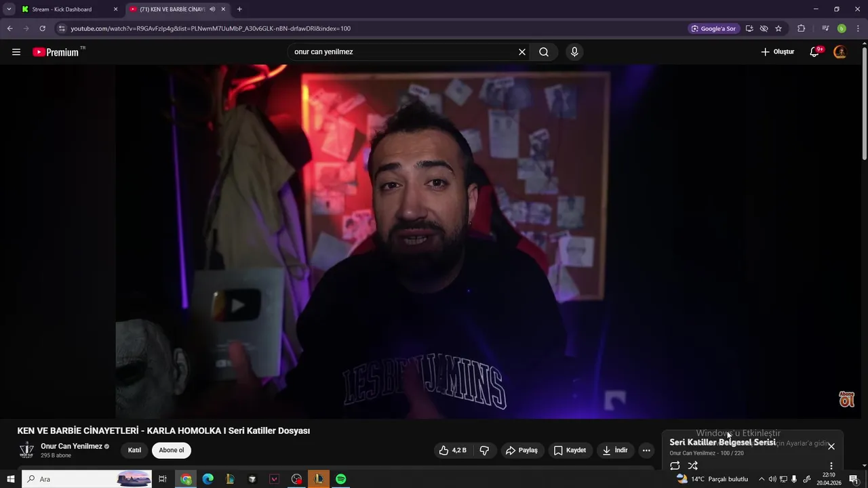
Task: Bookmark this page with star icon
Action: click(778, 28)
